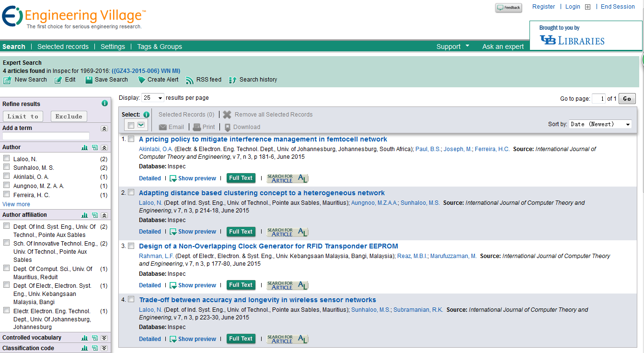Image resolution: width=644 pixels, height=353 pixels.
Task: Click the Edit search icon
Action: [58, 80]
